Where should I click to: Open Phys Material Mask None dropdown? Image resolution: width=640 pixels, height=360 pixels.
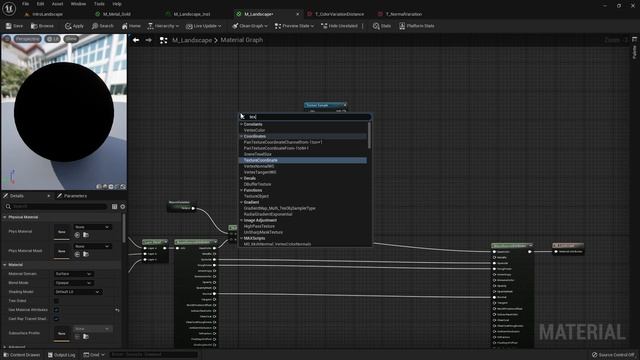coord(92,246)
